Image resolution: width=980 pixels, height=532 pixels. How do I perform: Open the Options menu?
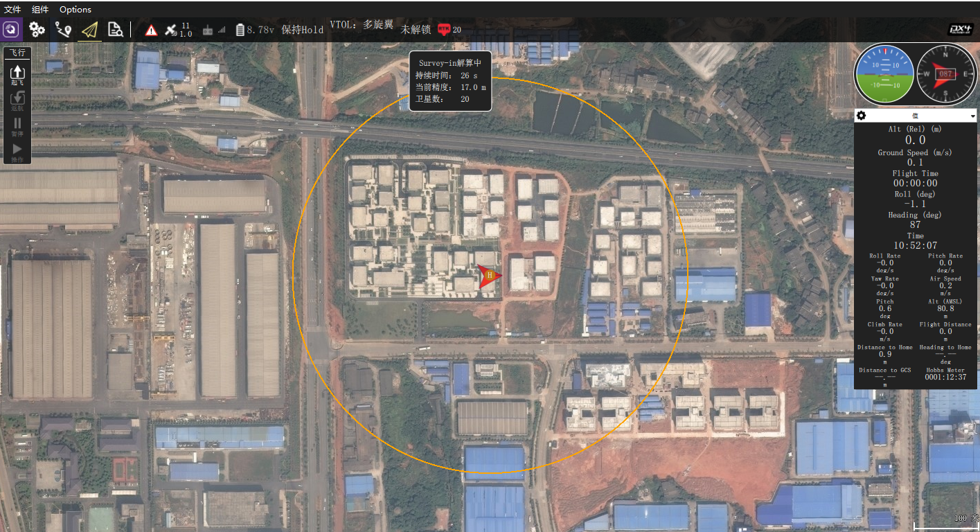coord(75,9)
